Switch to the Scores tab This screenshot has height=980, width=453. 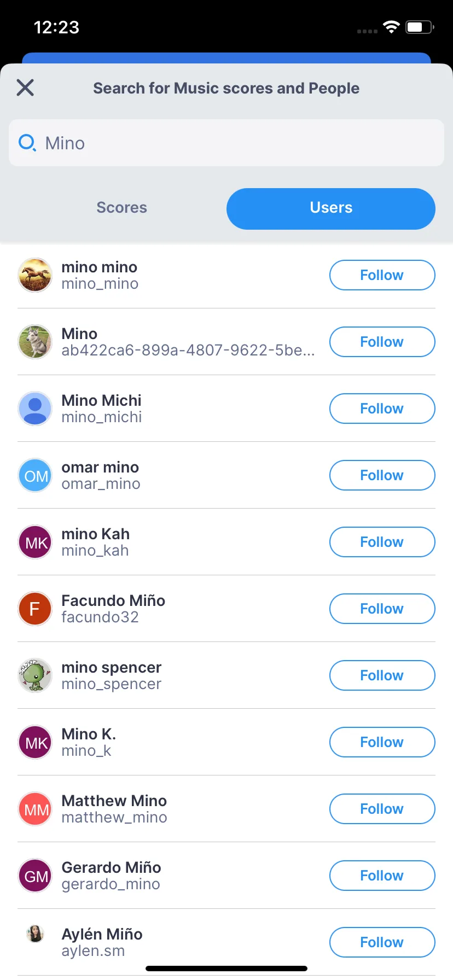[121, 208]
